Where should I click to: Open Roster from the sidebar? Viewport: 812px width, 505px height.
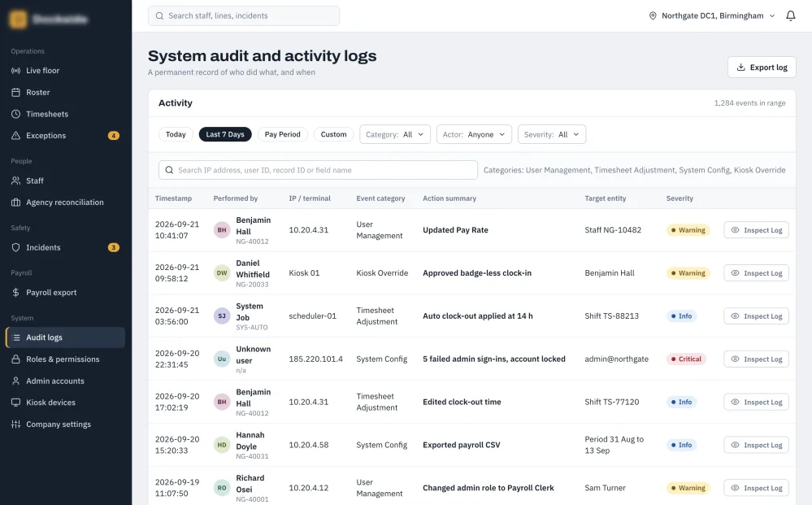65,92
